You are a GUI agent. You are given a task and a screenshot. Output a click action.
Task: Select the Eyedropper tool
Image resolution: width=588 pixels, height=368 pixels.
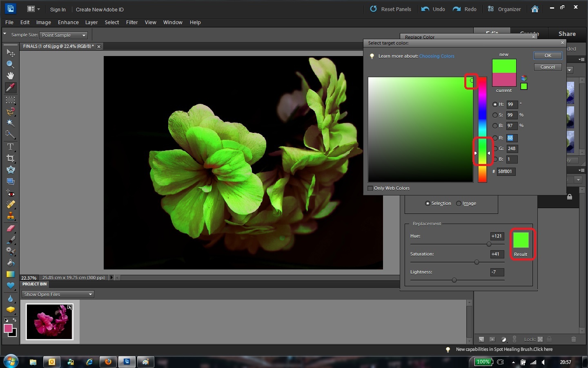(10, 88)
